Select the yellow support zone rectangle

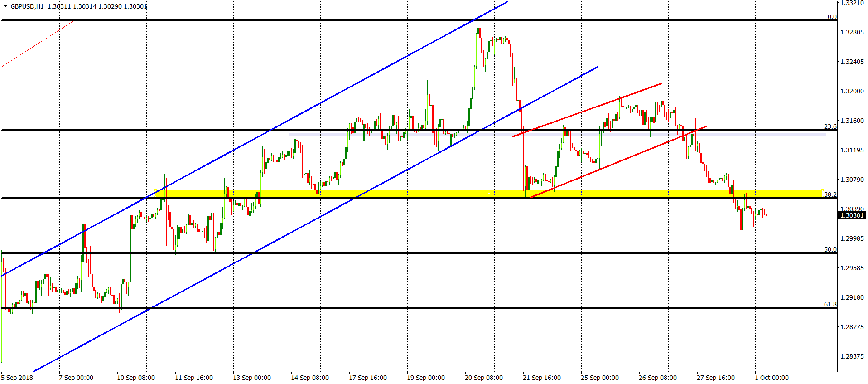pos(488,194)
